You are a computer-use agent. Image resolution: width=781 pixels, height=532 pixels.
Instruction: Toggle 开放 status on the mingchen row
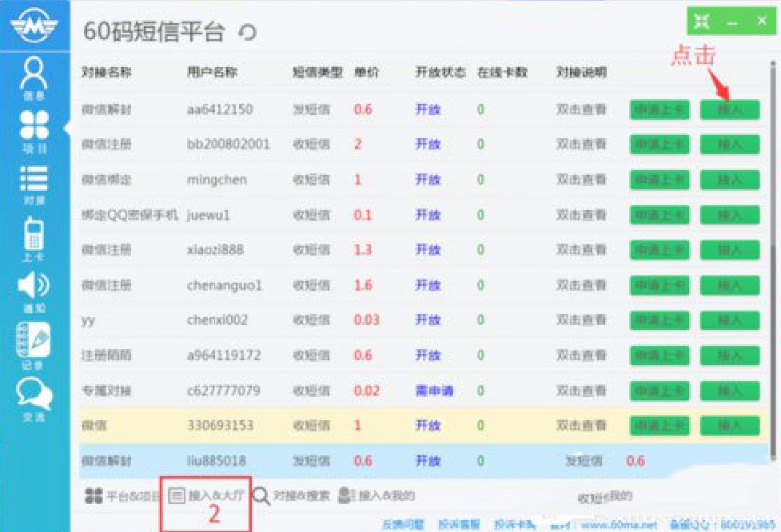tap(428, 180)
